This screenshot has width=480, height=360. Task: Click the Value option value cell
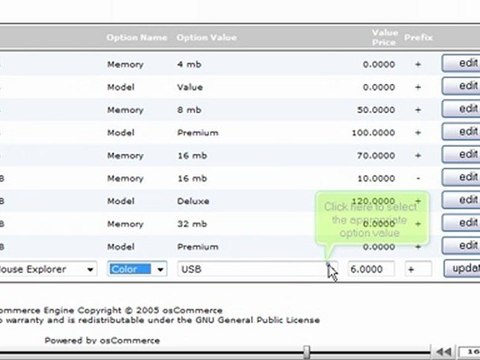pos(190,87)
